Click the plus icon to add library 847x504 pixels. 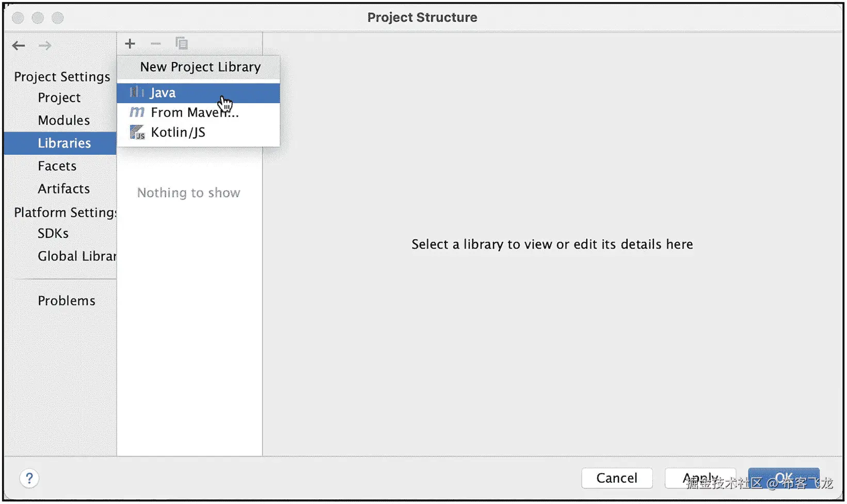(130, 44)
